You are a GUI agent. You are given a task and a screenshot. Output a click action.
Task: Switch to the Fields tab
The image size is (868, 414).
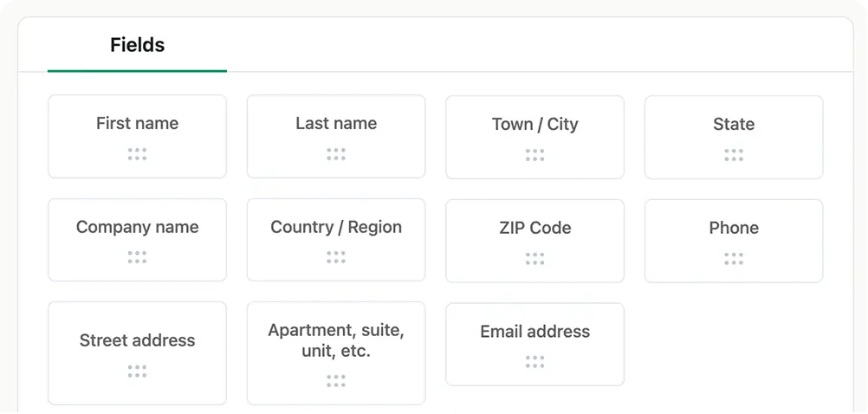137,45
